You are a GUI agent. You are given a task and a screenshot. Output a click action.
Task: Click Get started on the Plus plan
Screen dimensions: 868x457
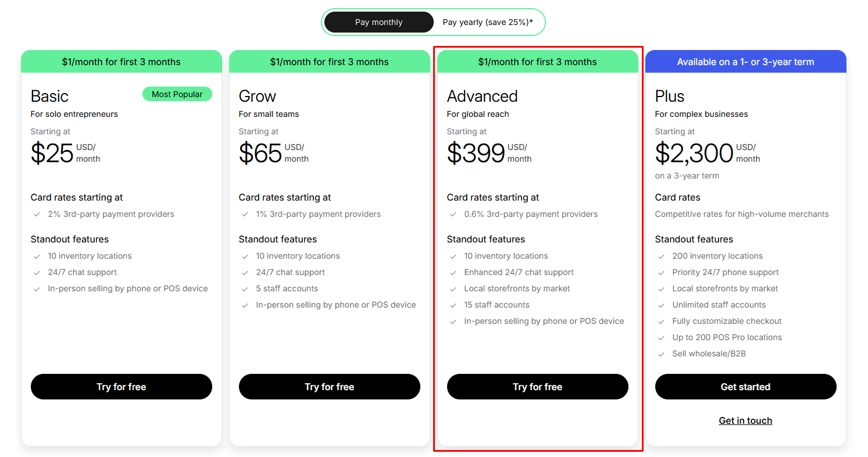(745, 387)
